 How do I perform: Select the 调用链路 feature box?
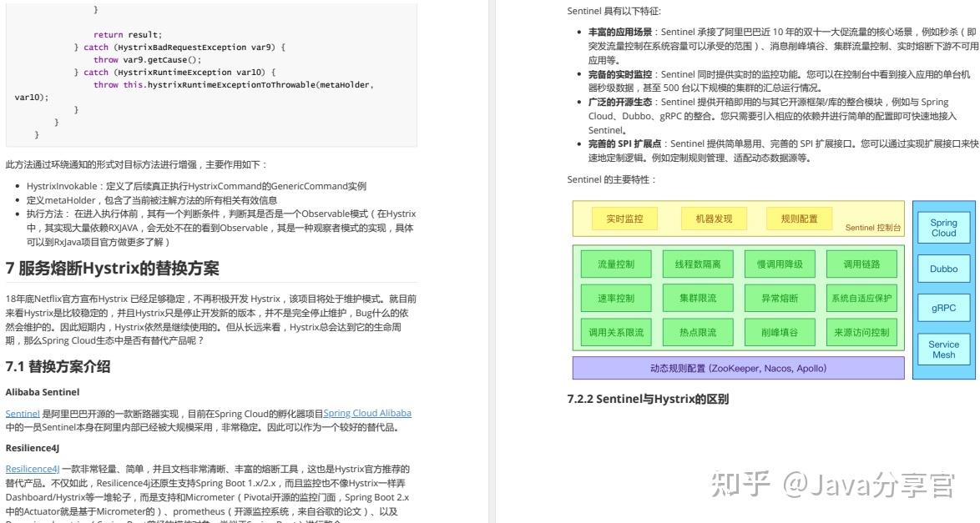861,264
